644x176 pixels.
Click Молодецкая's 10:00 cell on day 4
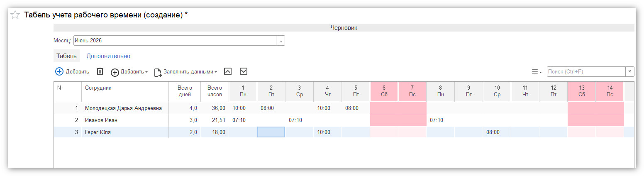click(x=327, y=108)
